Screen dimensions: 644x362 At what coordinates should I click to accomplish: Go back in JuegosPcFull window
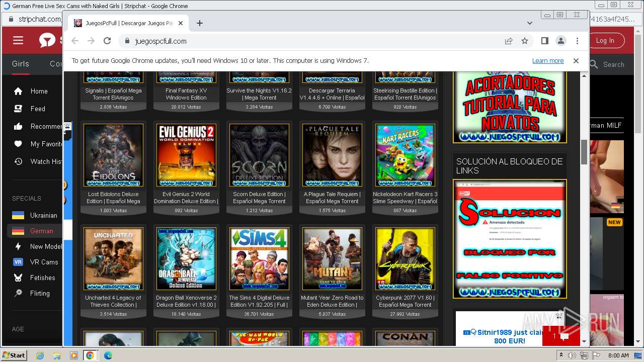[75, 41]
